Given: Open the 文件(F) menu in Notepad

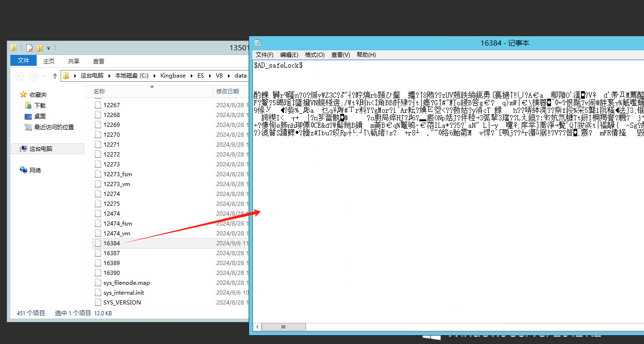Looking at the screenshot, I should [265, 55].
